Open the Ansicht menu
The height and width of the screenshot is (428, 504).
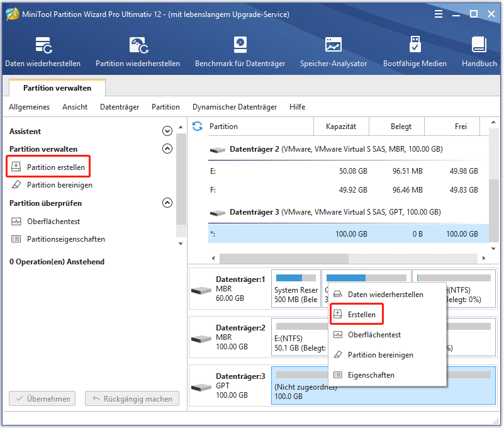(75, 107)
